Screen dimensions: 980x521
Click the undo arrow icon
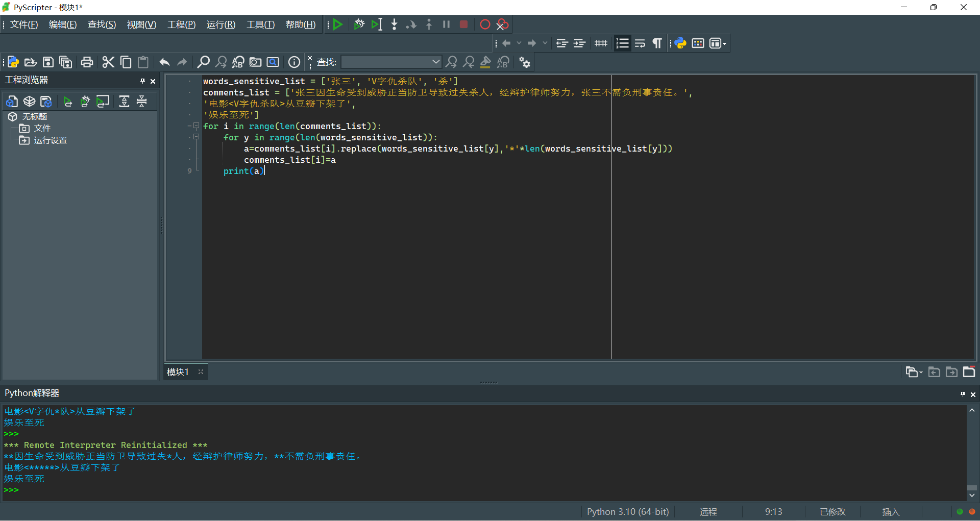(x=164, y=62)
